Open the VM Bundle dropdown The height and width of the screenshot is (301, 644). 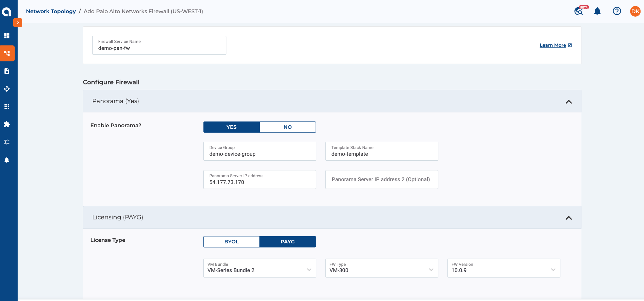click(x=260, y=268)
